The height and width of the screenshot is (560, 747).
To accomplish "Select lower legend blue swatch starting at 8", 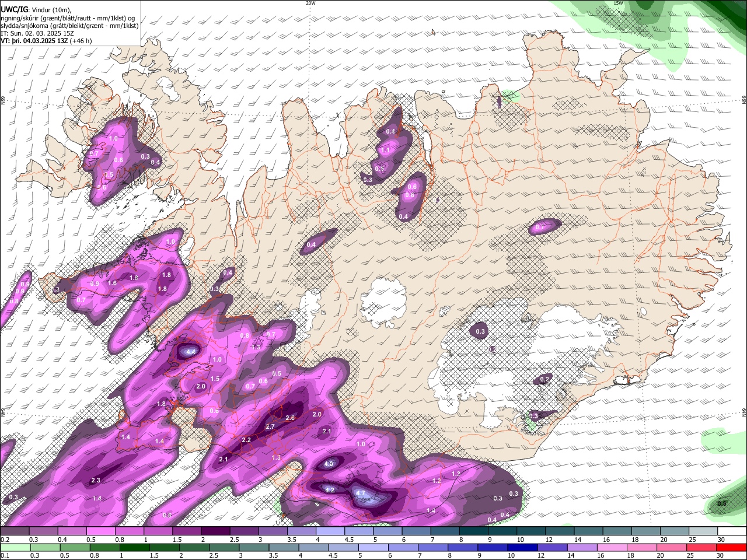I will [463, 547].
